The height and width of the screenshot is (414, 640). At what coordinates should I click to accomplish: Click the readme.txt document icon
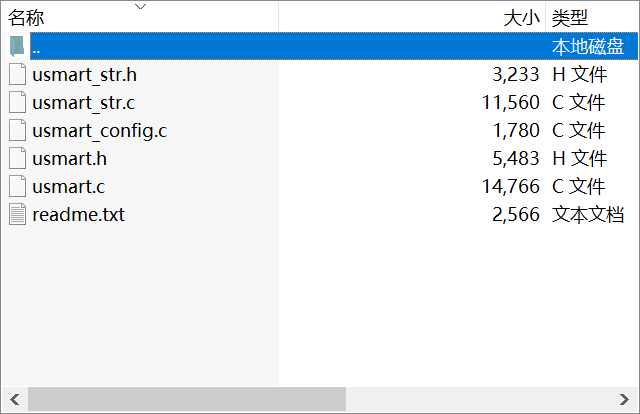[x=17, y=214]
